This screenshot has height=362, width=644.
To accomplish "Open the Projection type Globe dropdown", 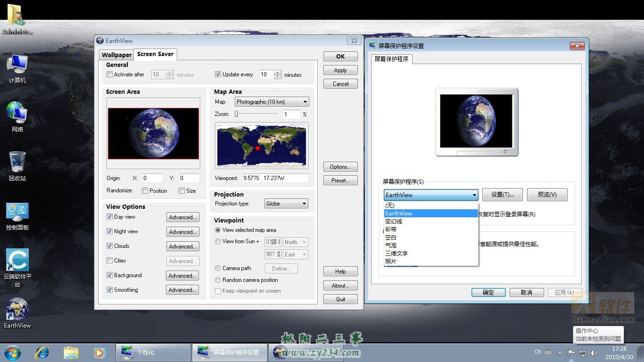I will (287, 204).
